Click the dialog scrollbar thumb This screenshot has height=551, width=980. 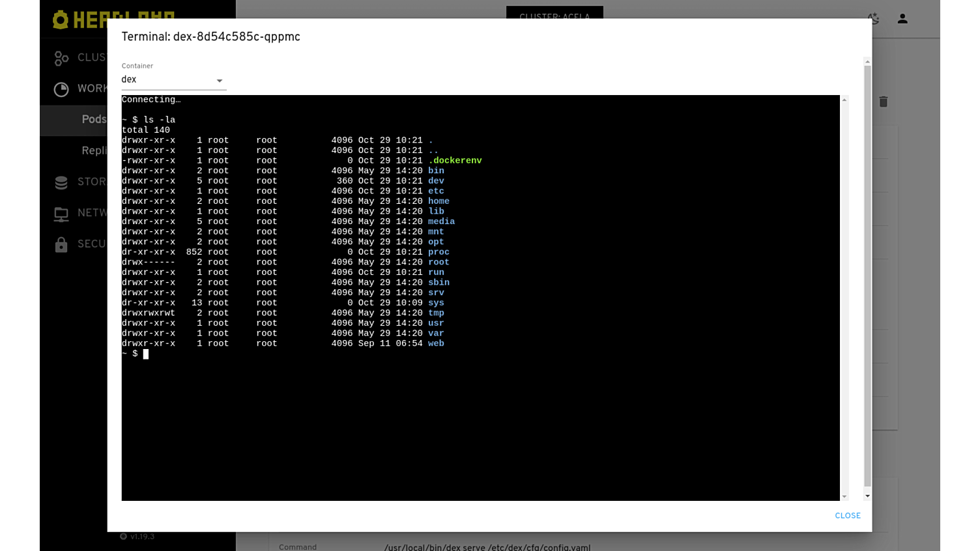point(867,275)
